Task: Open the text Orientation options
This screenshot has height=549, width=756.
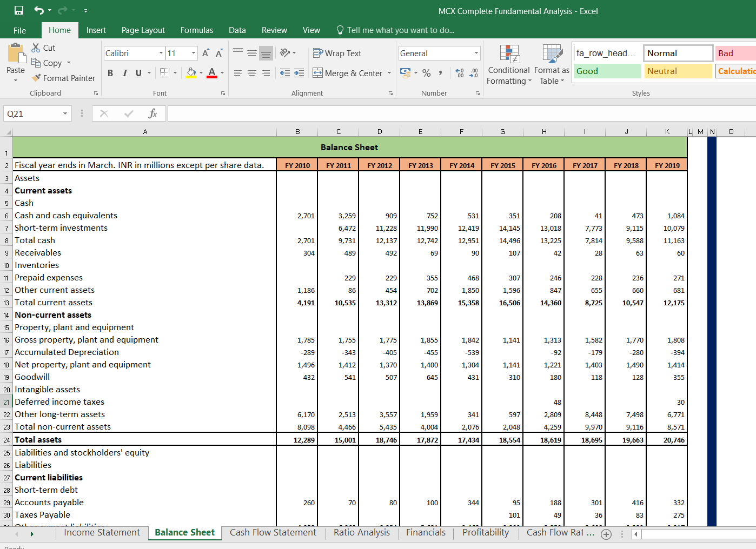Action: [288, 52]
